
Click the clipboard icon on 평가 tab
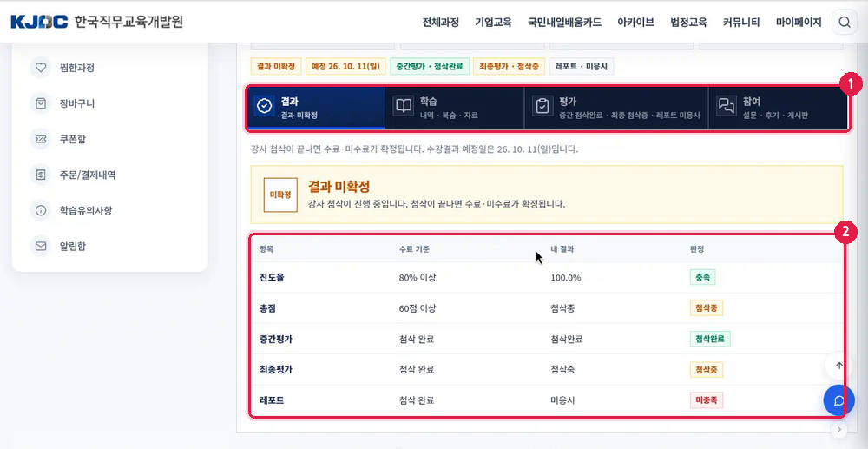[x=543, y=106]
